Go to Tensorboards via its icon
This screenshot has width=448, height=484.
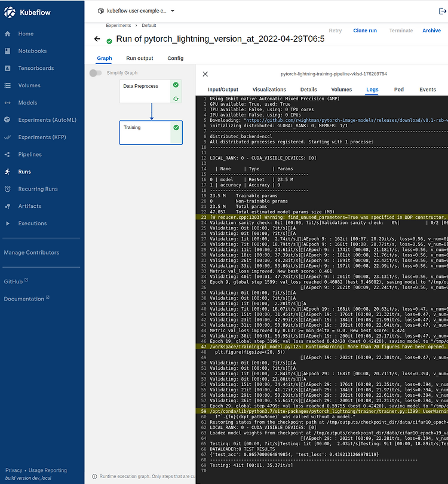click(x=8, y=68)
